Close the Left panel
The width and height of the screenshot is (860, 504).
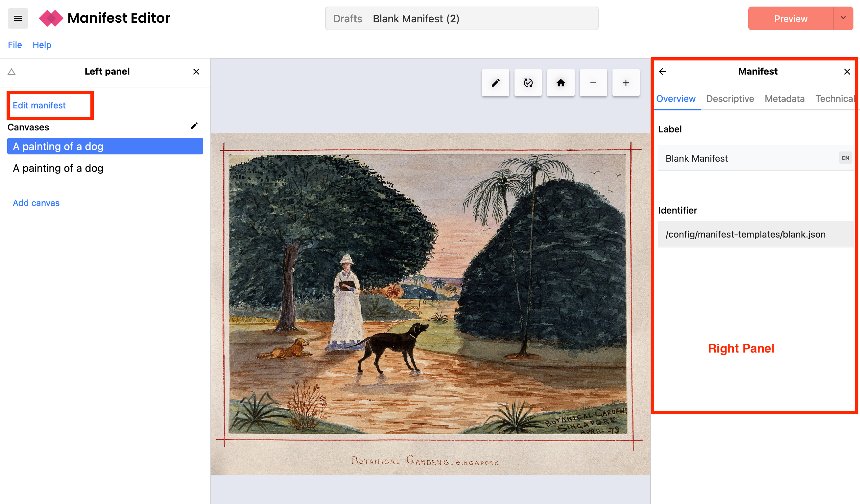coord(196,72)
